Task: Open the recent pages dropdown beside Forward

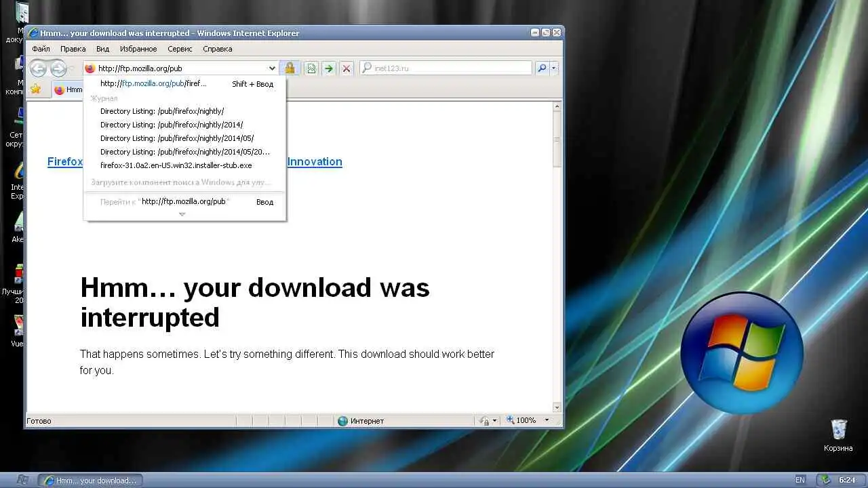Action: (72, 68)
